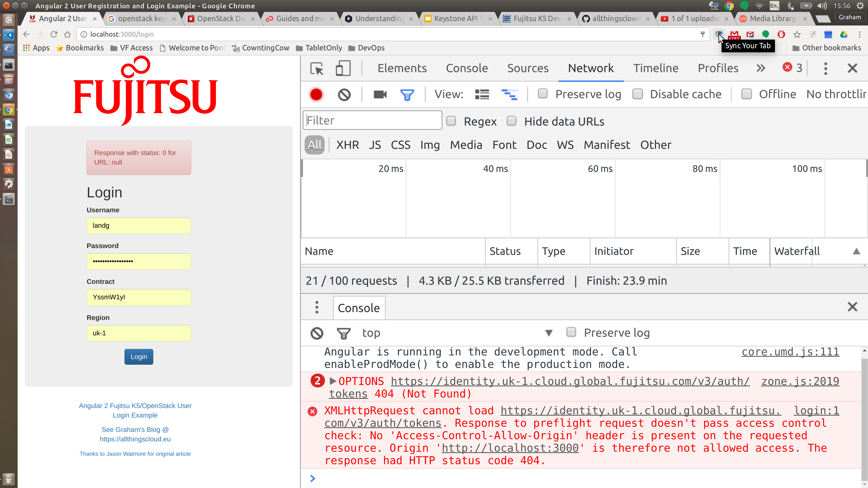868x488 pixels.
Task: Click the red record network log icon
Action: (x=316, y=94)
